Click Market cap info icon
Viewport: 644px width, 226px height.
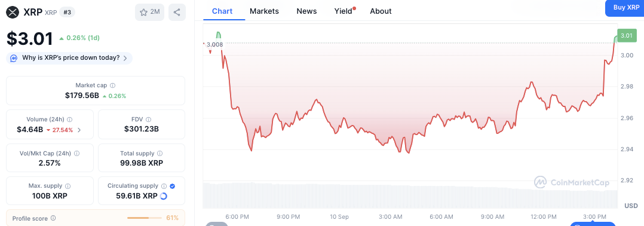pos(112,85)
